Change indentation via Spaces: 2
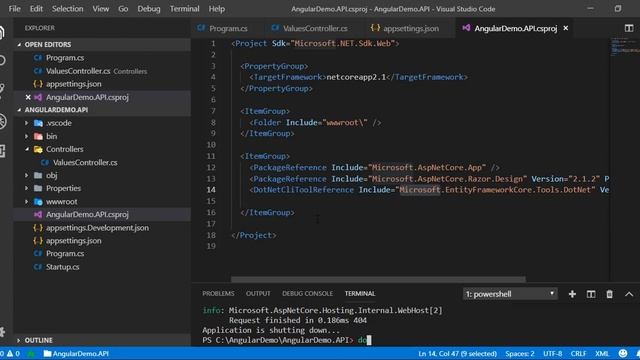Viewport: 640px width, 360px height. (520, 353)
